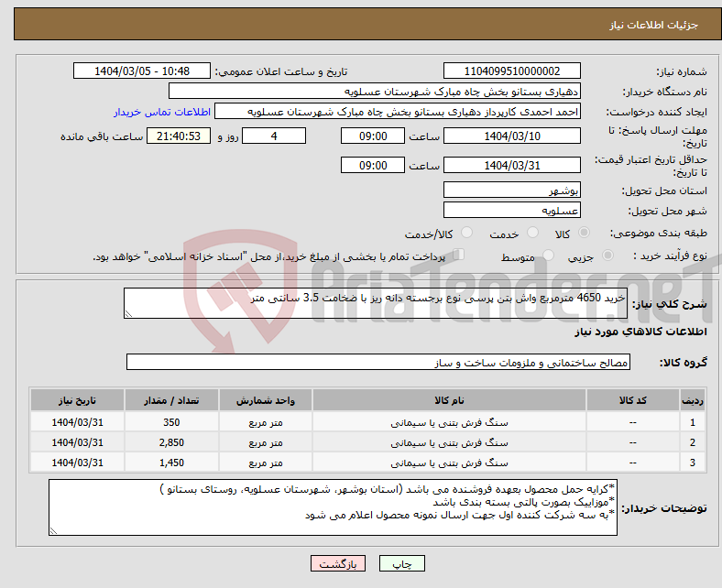Click the buyer organization name field

(x=375, y=92)
